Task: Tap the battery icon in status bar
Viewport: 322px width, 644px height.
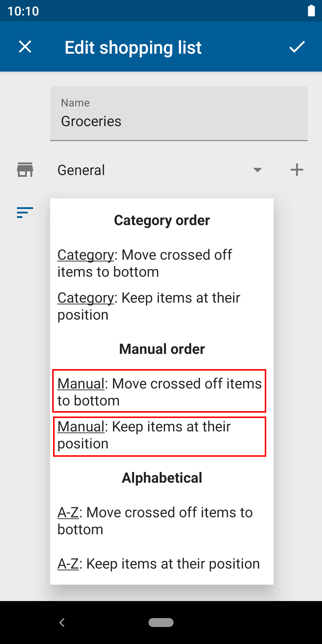Action: [x=311, y=11]
